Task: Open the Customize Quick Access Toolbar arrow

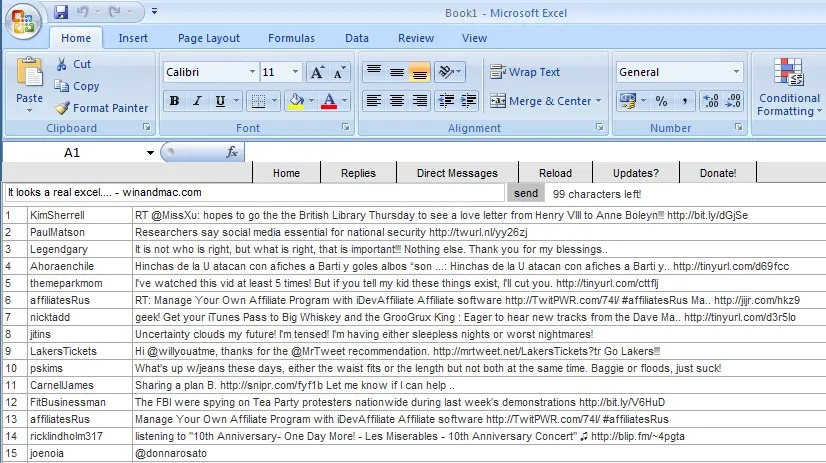Action: click(x=154, y=11)
